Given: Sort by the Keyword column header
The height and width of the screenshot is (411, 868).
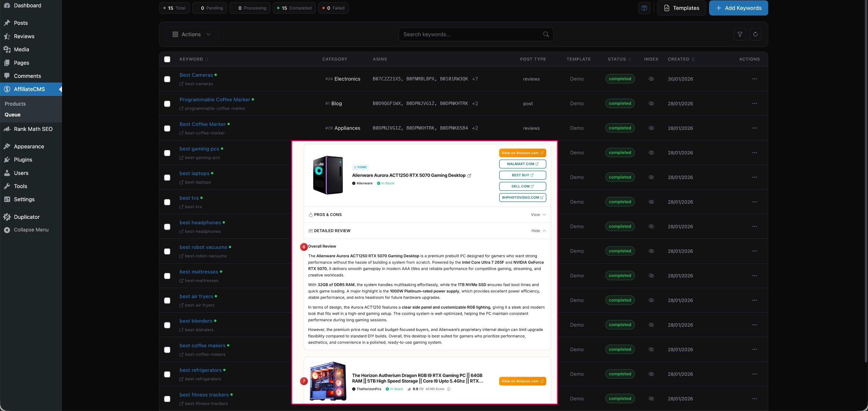Looking at the screenshot, I should [194, 59].
